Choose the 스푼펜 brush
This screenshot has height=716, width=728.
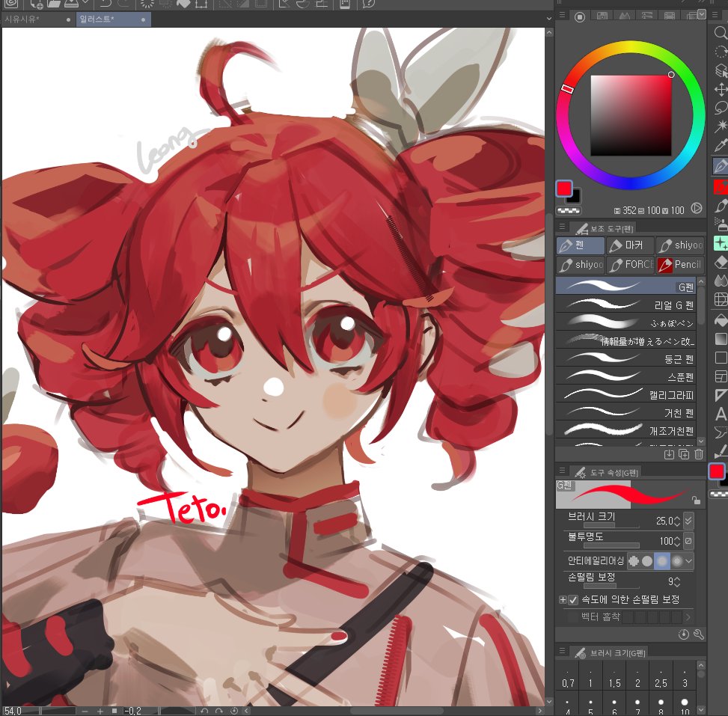(625, 376)
